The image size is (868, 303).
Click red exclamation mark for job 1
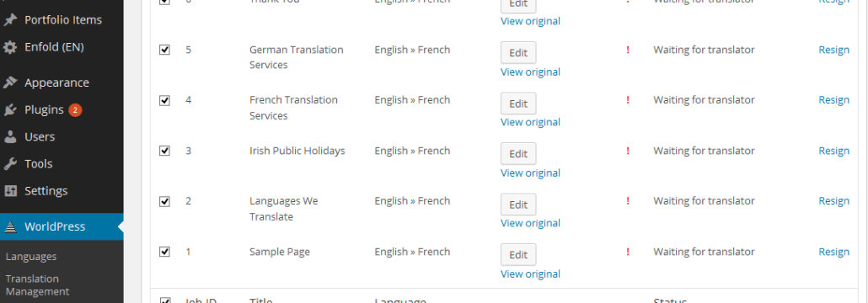tap(628, 252)
